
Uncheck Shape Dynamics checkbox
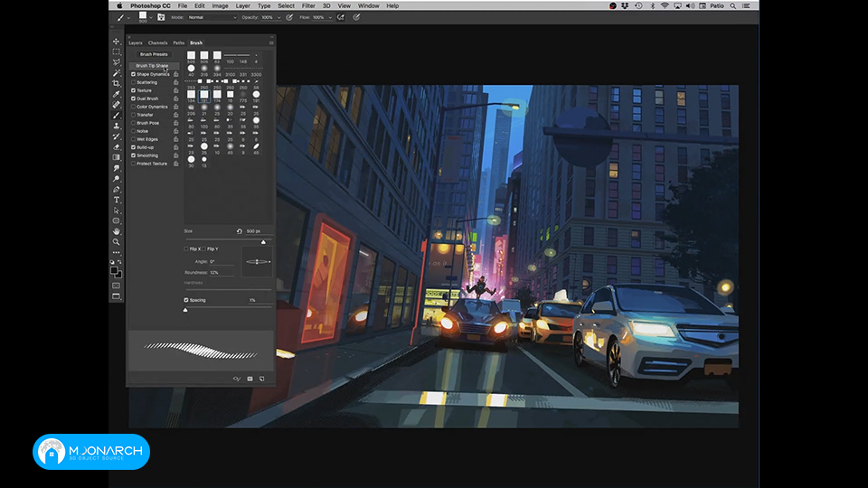pos(134,74)
